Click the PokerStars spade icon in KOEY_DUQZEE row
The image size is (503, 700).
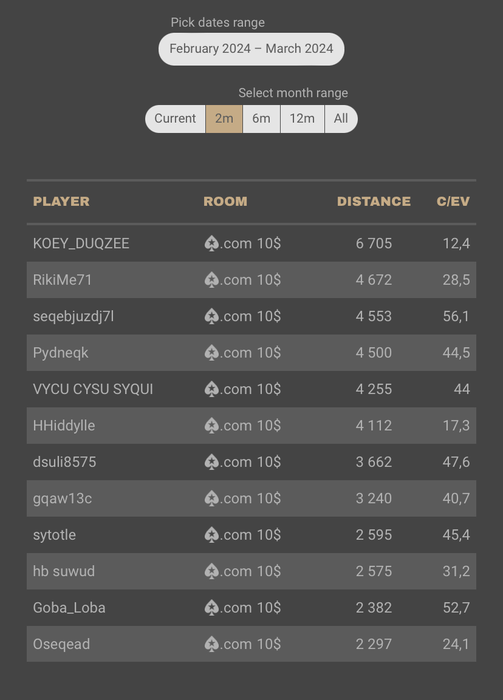pos(212,244)
